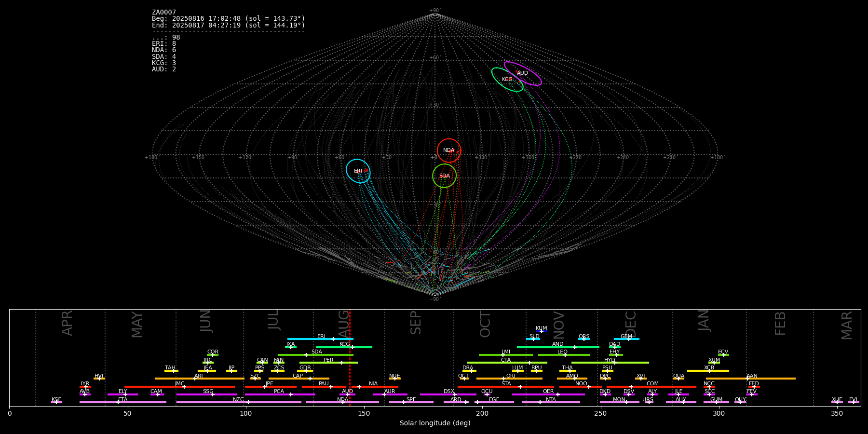The height and width of the screenshot is (434, 868).
Task: Click the Beg: 20250816 17:02:48 timestamp line
Action: click(229, 19)
